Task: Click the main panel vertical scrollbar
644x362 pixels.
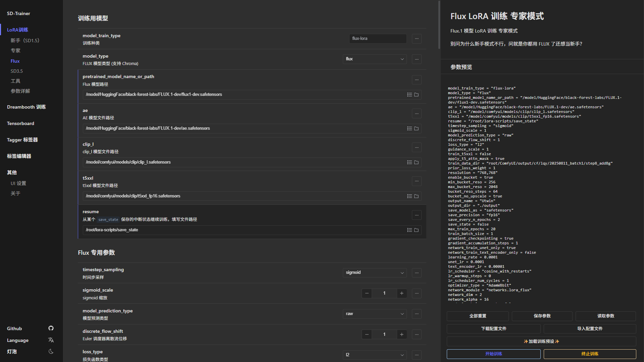Action: pyautogui.click(x=439, y=25)
